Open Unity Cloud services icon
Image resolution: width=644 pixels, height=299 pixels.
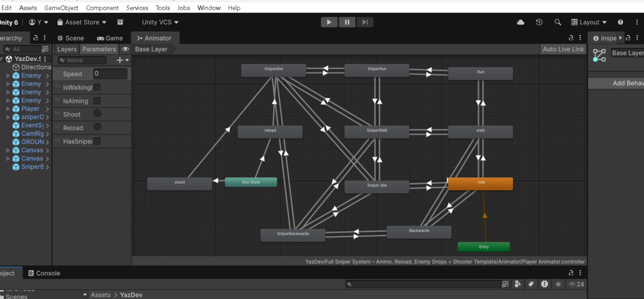521,22
